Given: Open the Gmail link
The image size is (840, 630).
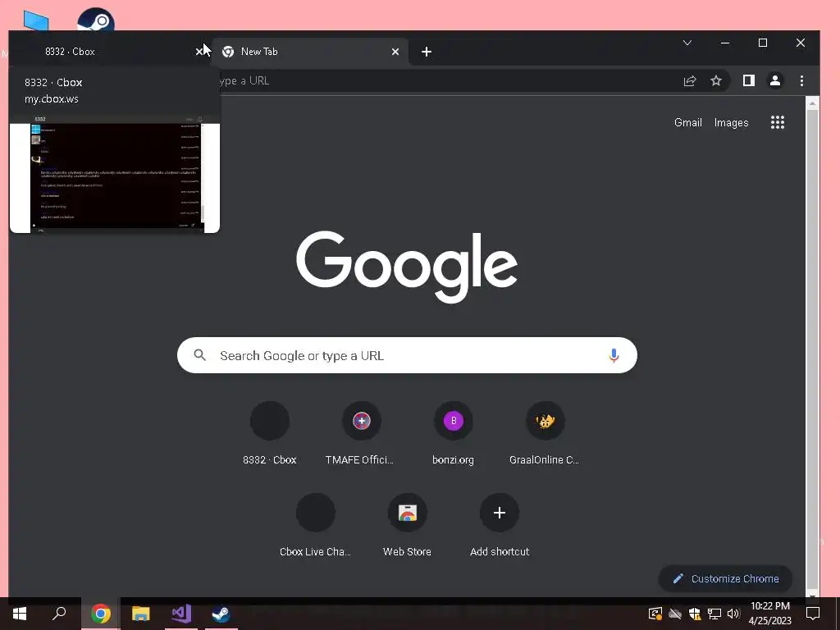Looking at the screenshot, I should coord(688,123).
